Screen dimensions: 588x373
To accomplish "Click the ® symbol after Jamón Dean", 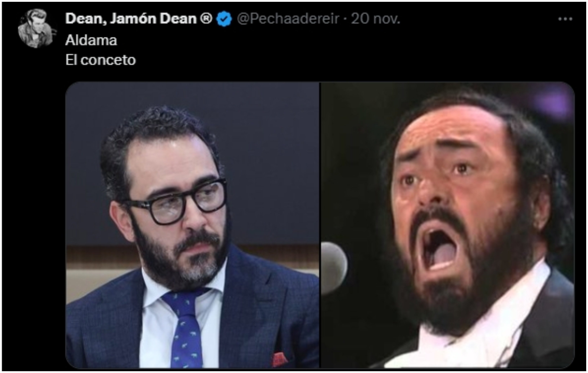I will (x=206, y=19).
